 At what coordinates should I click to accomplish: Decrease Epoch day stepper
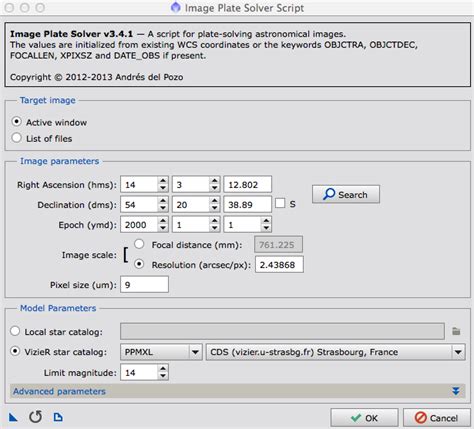[x=266, y=228]
